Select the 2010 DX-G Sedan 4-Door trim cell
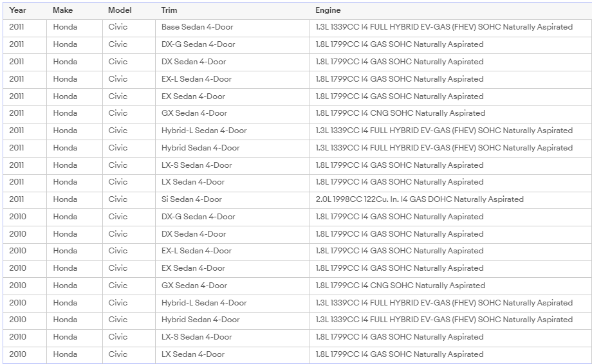The height and width of the screenshot is (364, 592). 198,217
